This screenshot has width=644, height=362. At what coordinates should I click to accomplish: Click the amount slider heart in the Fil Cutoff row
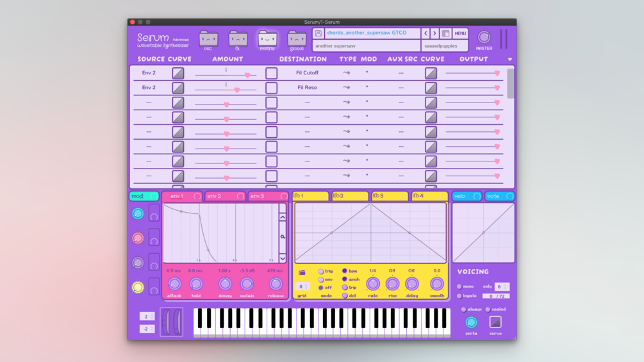click(x=247, y=75)
